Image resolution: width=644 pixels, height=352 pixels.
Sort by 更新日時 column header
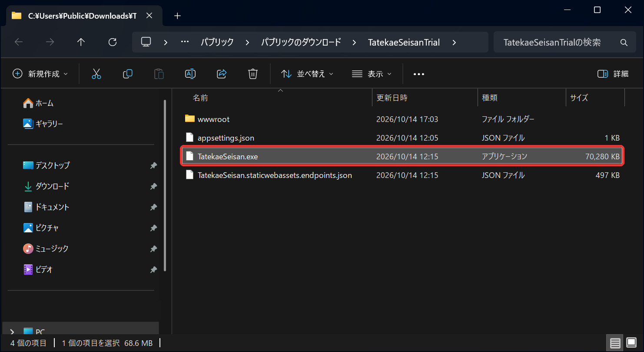[x=392, y=98]
